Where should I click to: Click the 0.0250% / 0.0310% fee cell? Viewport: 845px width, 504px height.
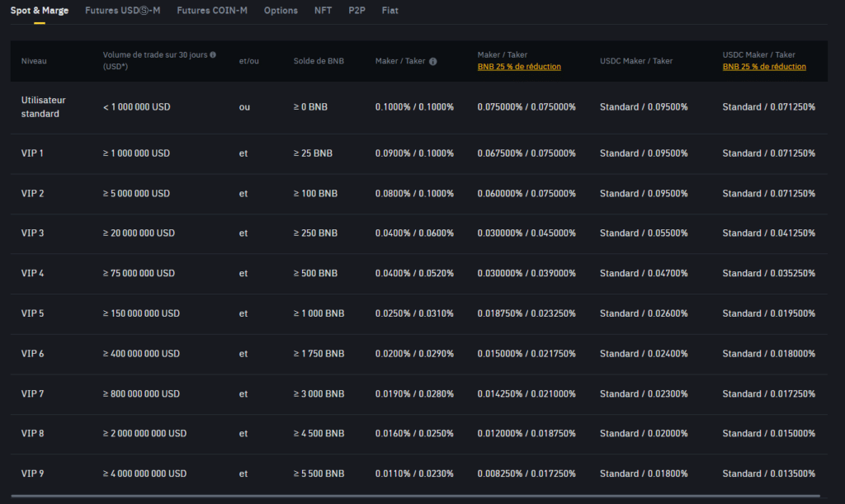414,313
